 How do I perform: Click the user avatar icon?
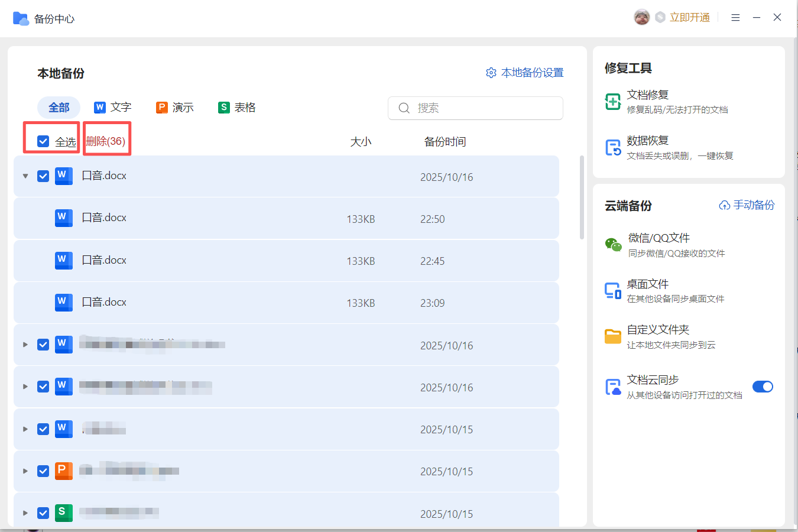pos(641,18)
